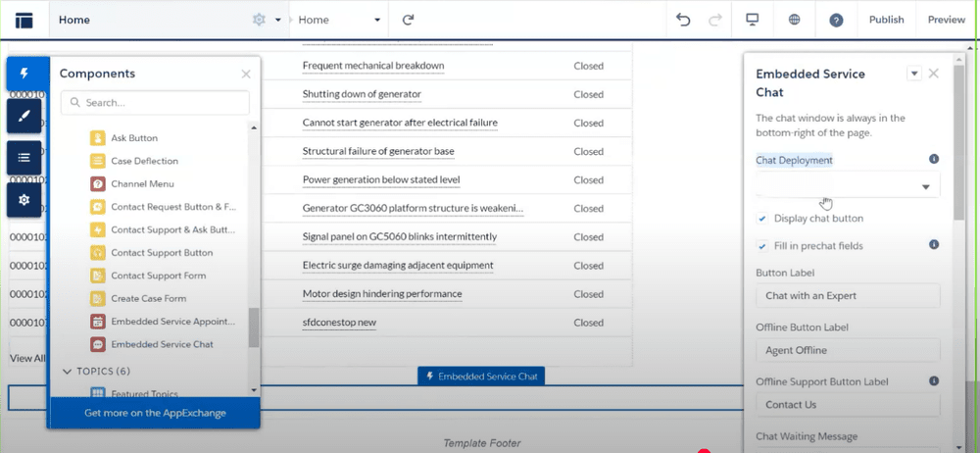This screenshot has width=980, height=453.
Task: Open the Settings gear panel in sidebar
Action: pos(24,200)
